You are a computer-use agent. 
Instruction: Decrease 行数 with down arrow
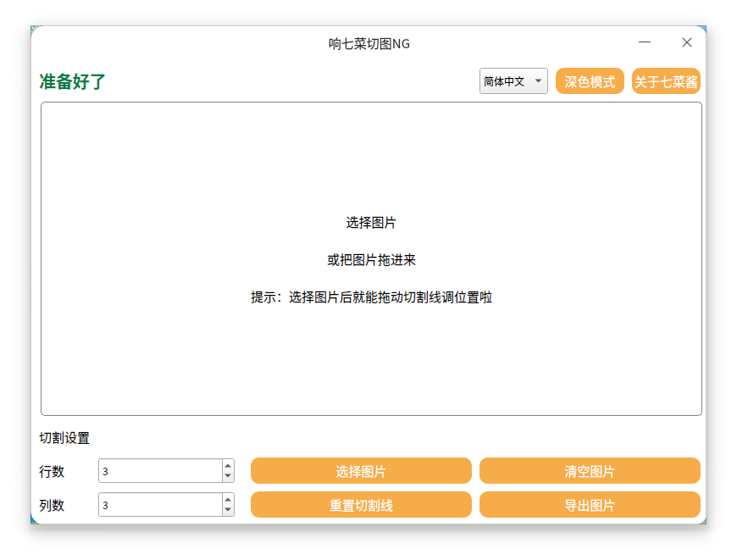(x=228, y=476)
